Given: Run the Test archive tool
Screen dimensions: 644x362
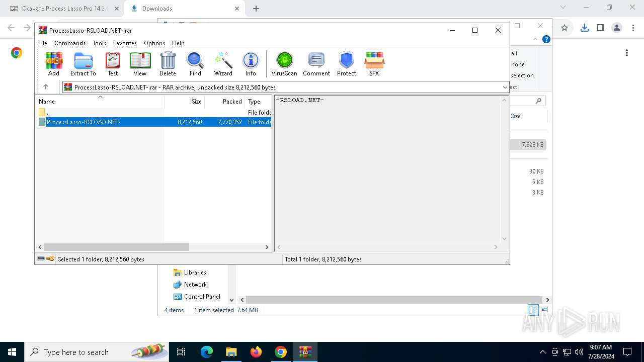Looking at the screenshot, I should point(113,64).
